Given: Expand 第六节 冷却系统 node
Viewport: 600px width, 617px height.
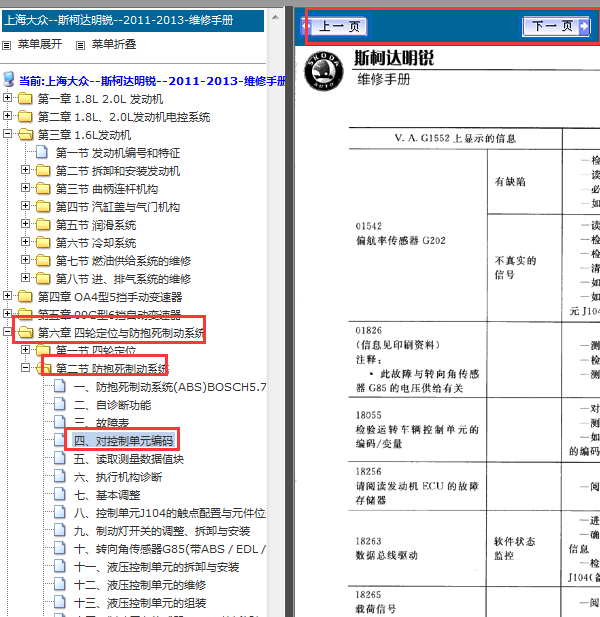Looking at the screenshot, I should (26, 241).
